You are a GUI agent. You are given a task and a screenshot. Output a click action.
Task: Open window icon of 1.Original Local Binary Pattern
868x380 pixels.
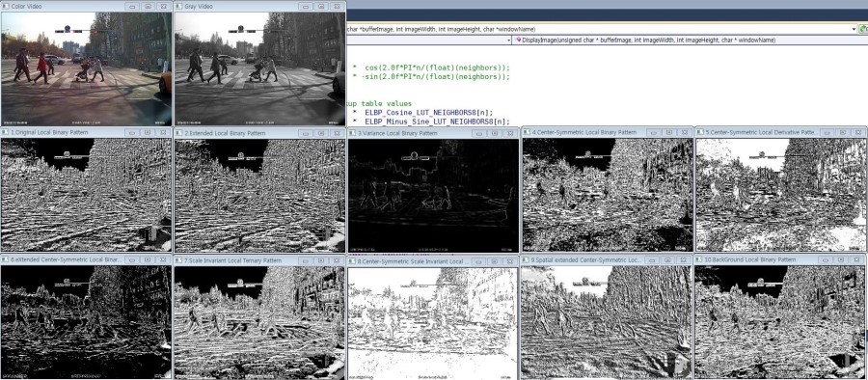click(x=6, y=133)
